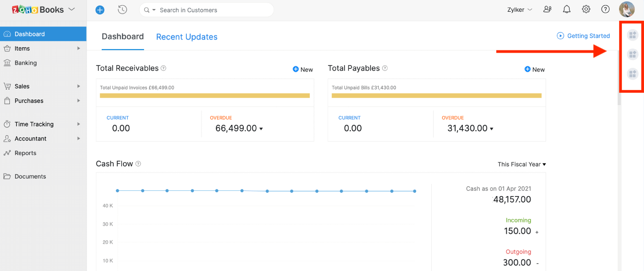Switch to the Recent Updates tab
The image size is (644, 271).
pos(186,37)
